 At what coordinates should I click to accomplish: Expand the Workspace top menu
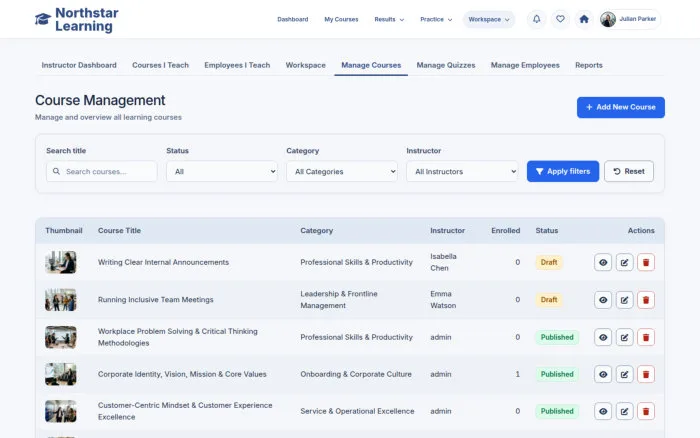pyautogui.click(x=489, y=20)
